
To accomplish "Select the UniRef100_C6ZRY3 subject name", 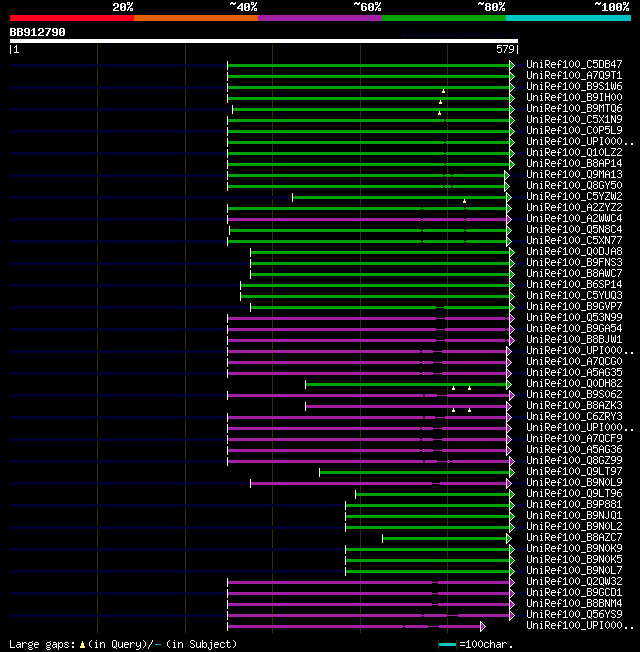I will click(x=574, y=417).
